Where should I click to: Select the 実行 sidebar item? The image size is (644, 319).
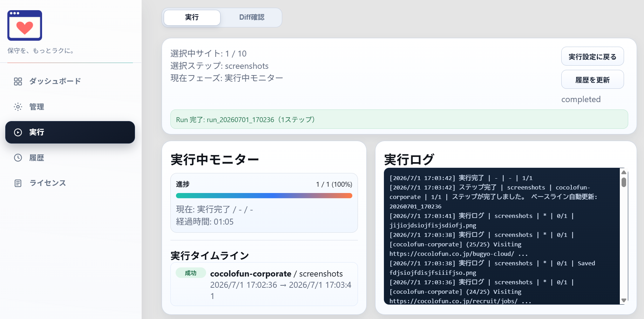click(70, 132)
